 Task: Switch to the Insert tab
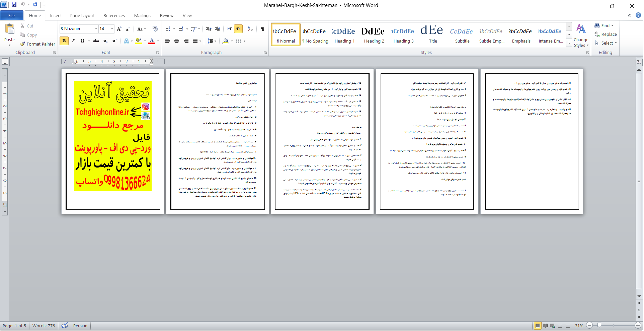tap(56, 15)
